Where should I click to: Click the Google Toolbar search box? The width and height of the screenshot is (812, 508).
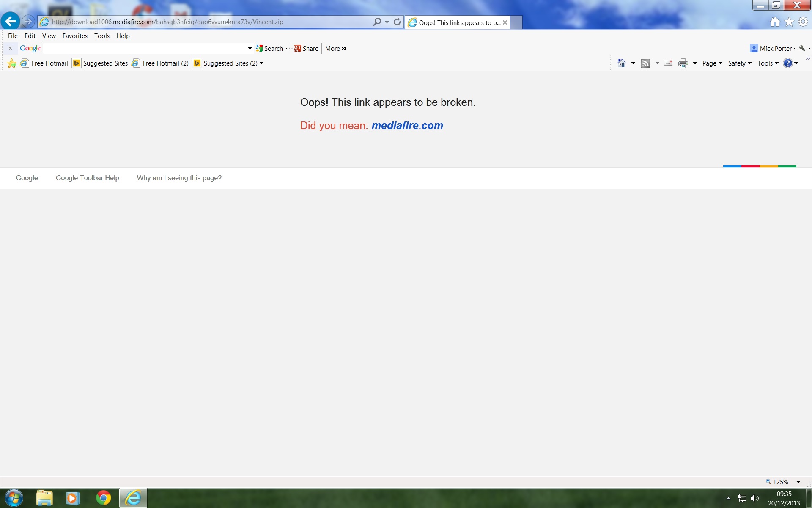tap(145, 48)
